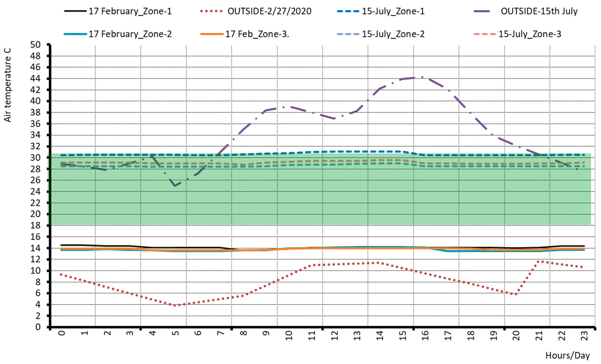Image resolution: width=601 pixels, height=364 pixels.
Task: Click the red dotted swatch for OUTSIDE-2/27/2020
Action: (x=211, y=11)
